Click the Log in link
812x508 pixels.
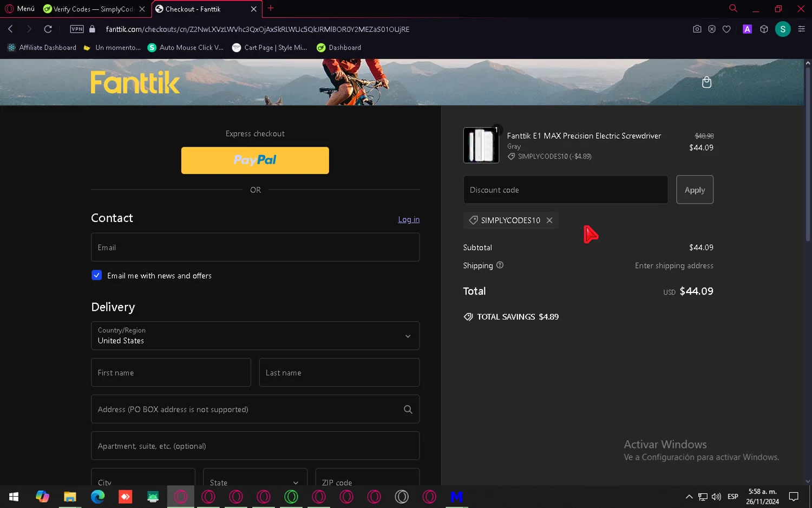(x=409, y=219)
